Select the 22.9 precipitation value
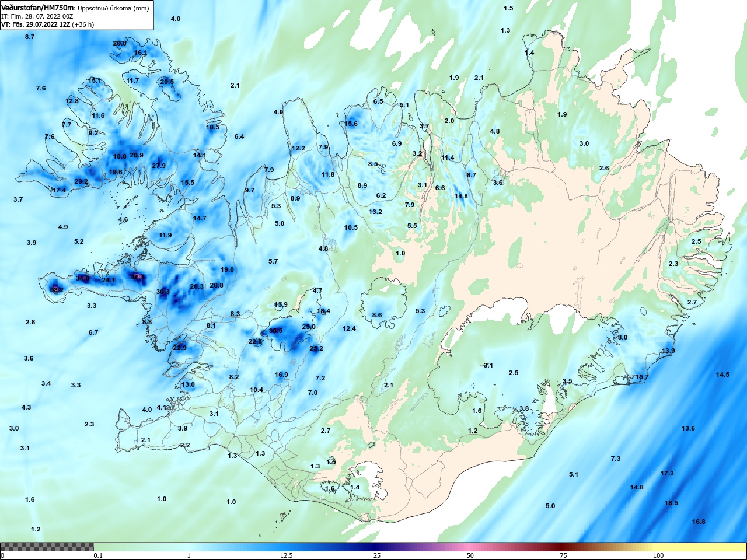Image resolution: width=747 pixels, height=560 pixels. (x=180, y=348)
